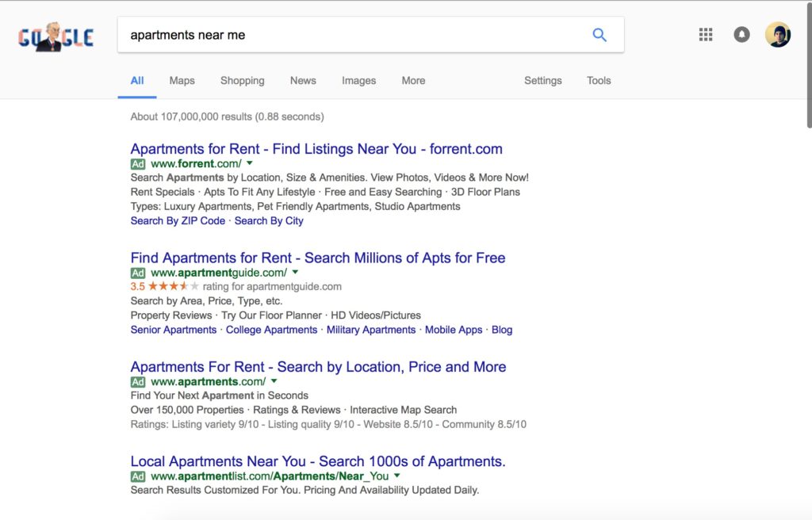Click the Ad badge beside www.forrent.com
This screenshot has width=812, height=520.
pyautogui.click(x=138, y=164)
